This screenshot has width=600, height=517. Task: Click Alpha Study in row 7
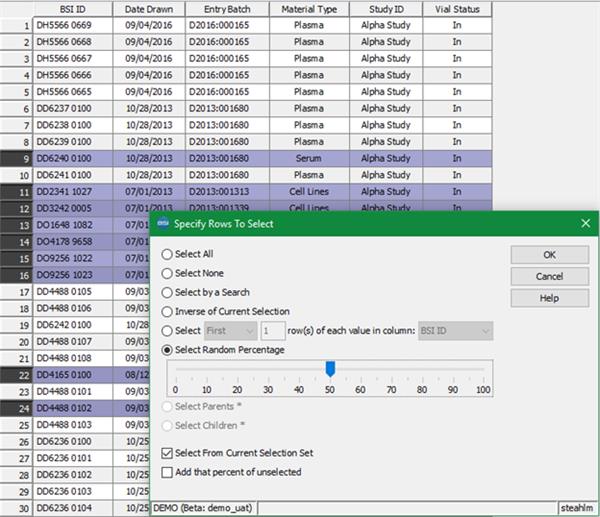point(386,125)
